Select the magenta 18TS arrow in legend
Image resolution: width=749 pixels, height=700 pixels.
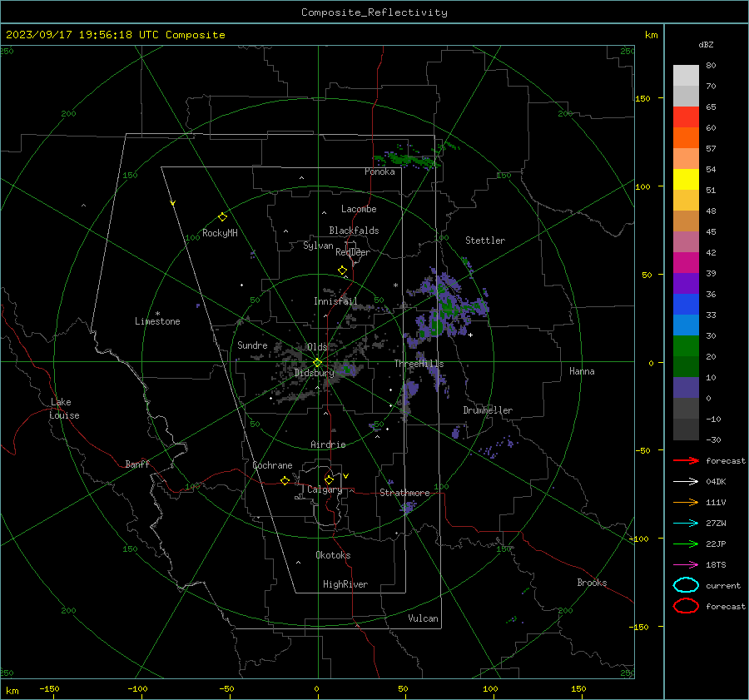click(686, 565)
